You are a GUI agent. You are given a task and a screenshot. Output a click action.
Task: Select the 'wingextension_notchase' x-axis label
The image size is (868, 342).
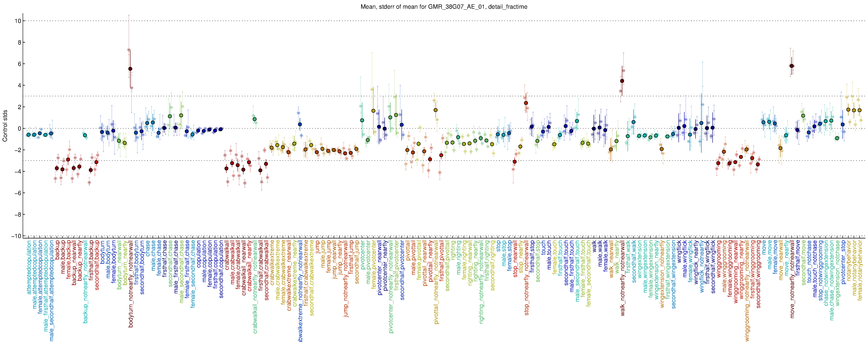click(838, 273)
